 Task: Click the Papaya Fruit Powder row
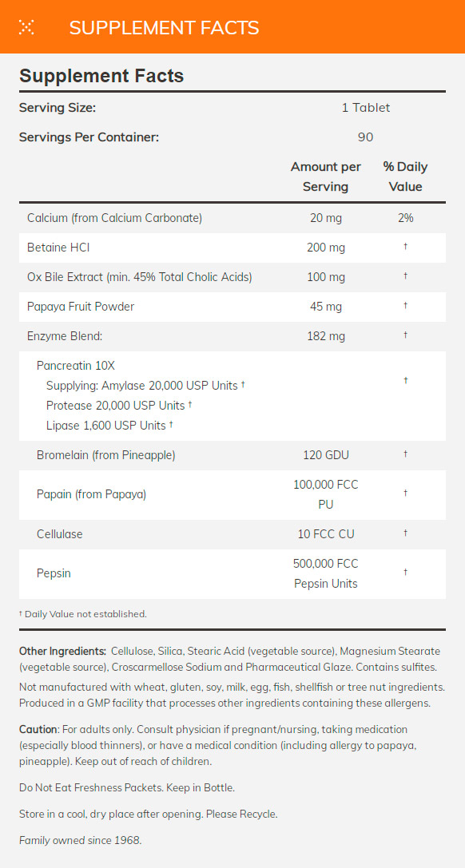(232, 307)
